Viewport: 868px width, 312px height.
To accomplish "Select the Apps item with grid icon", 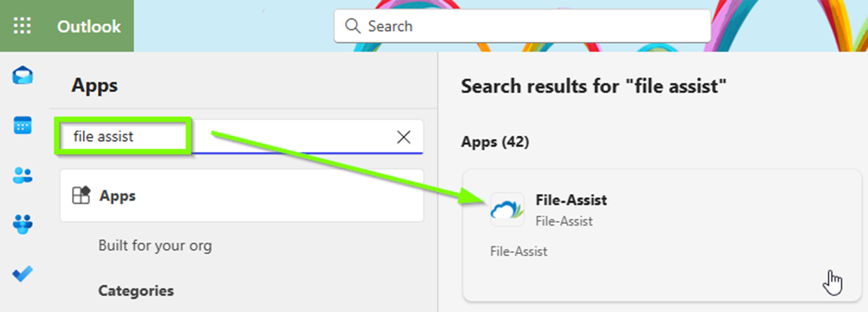I will 242,195.
